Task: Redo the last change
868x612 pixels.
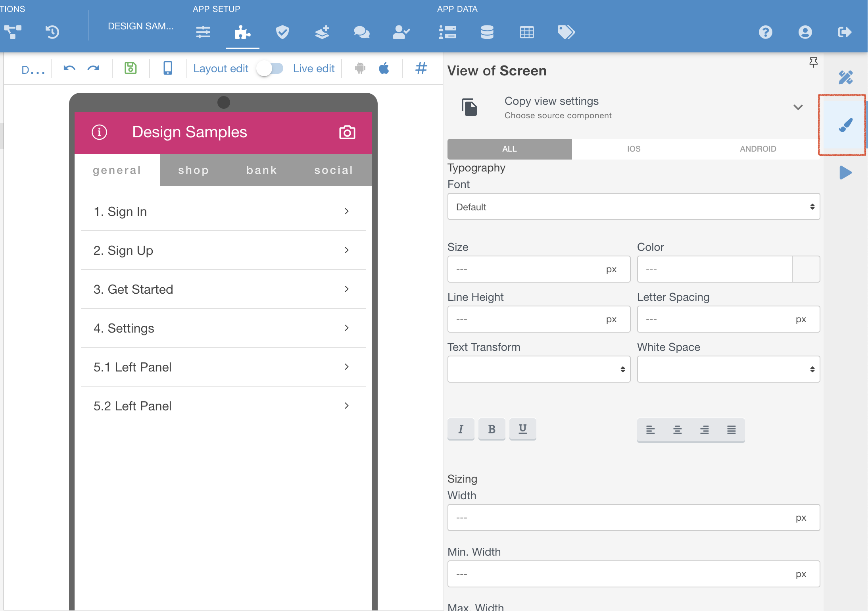Action: click(x=93, y=68)
